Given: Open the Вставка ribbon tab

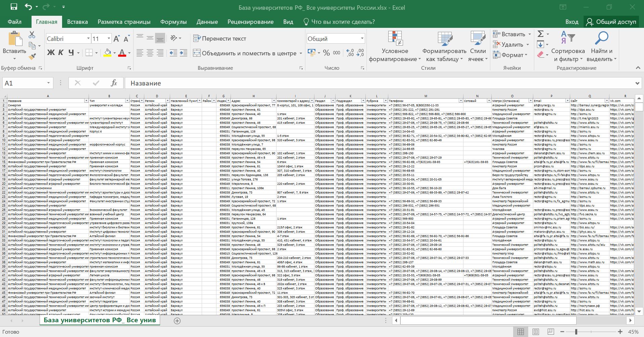Looking at the screenshot, I should pyautogui.click(x=77, y=22).
